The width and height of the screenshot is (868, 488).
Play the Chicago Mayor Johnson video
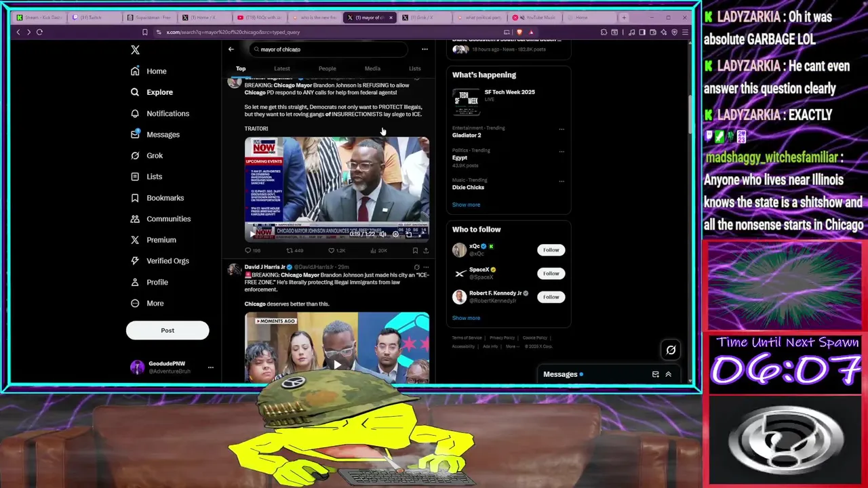[x=252, y=235]
